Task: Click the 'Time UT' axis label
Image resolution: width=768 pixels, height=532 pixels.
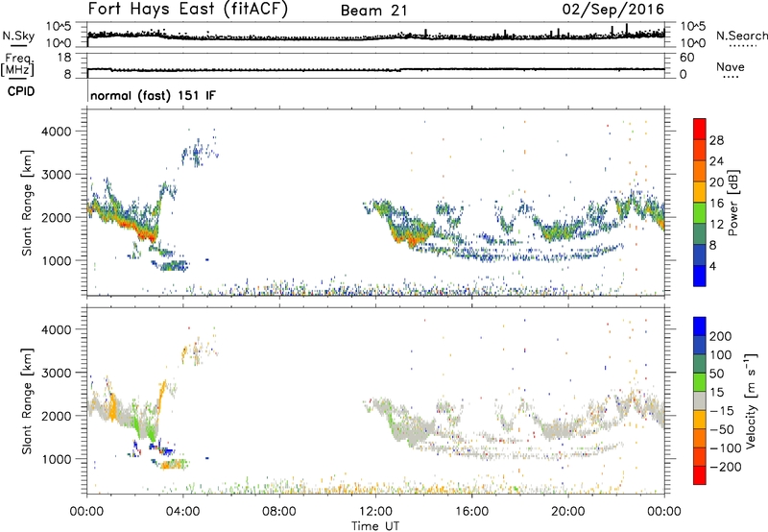Action: [375, 525]
